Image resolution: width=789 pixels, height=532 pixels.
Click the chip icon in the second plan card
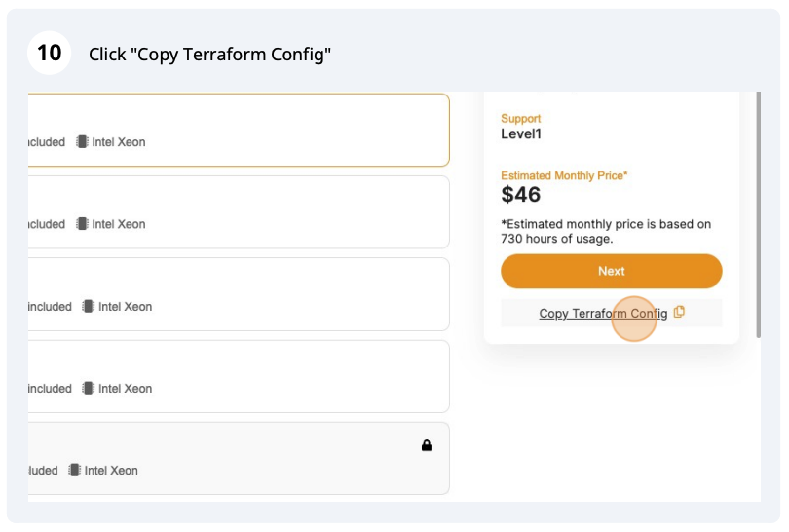(x=82, y=224)
